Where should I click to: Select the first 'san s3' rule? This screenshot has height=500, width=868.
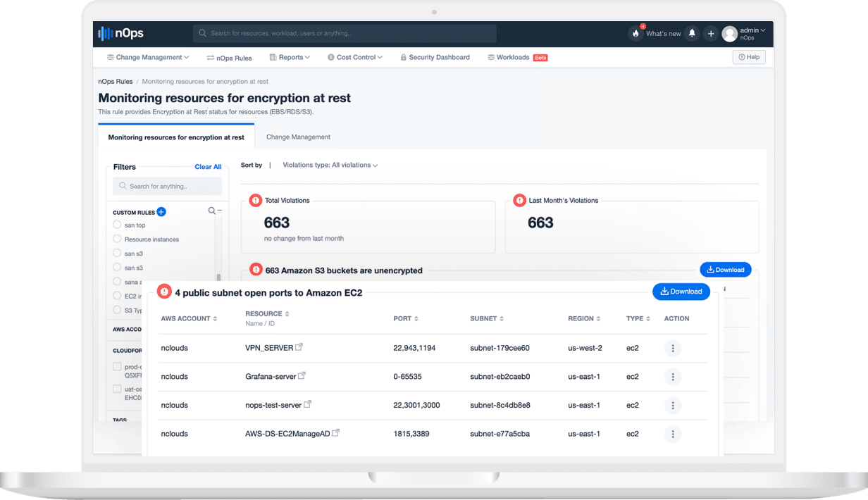117,253
